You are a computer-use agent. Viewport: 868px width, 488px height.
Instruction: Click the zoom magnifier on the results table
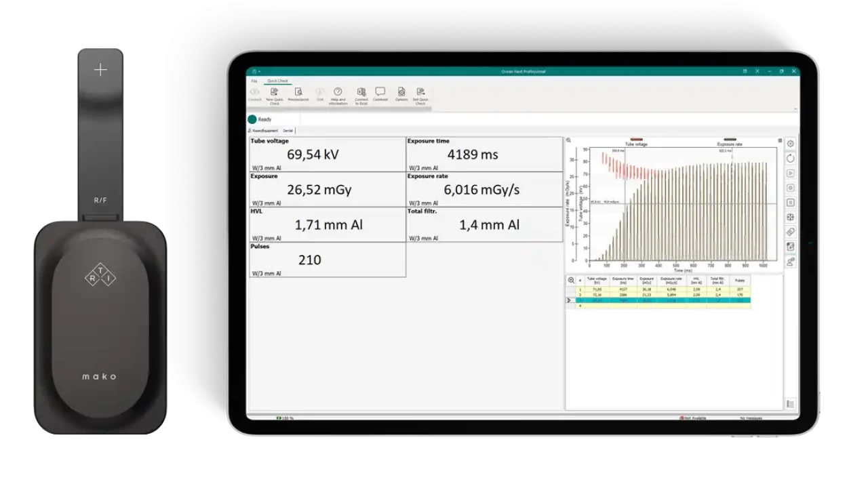pyautogui.click(x=571, y=280)
